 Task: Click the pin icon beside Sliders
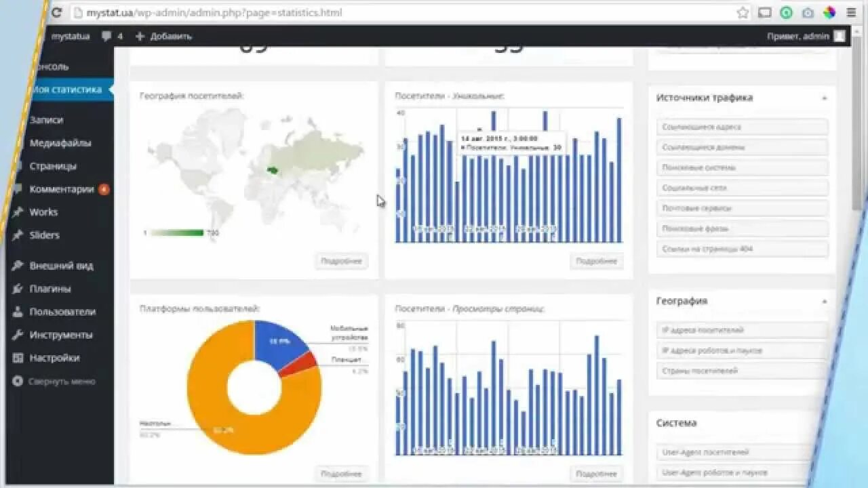click(x=18, y=235)
